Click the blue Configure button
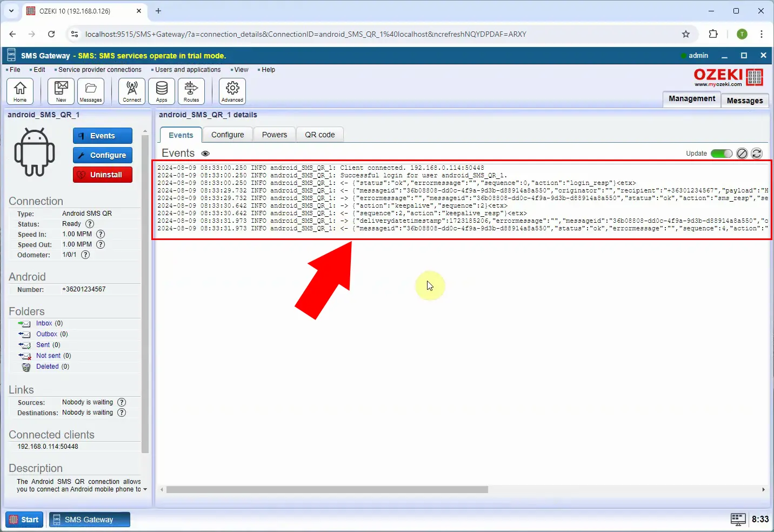The width and height of the screenshot is (774, 532). 103,155
